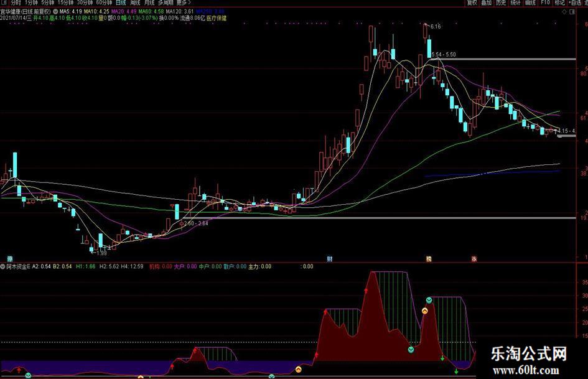
Task: Click the MA5: 4.19 indicator value
Action: [70, 12]
